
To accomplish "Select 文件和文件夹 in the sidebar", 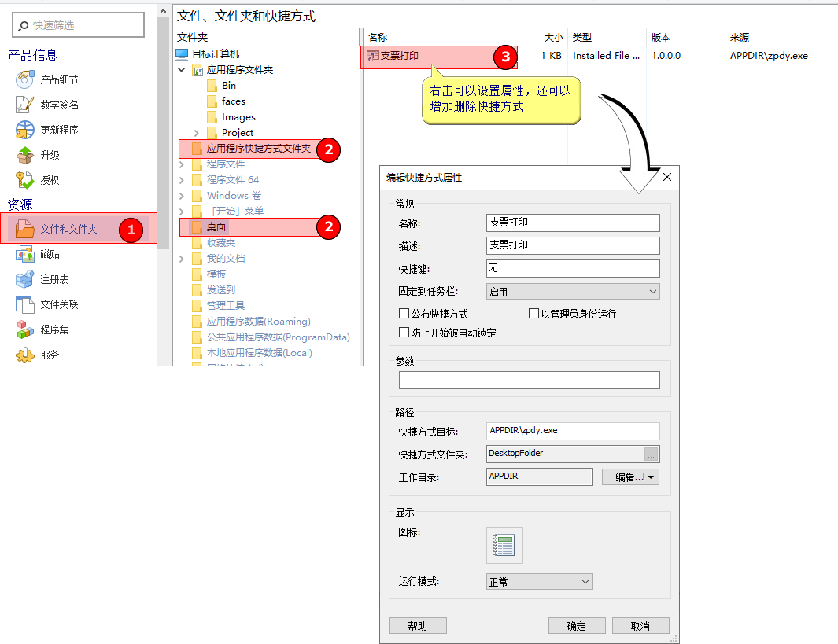I will click(x=68, y=229).
